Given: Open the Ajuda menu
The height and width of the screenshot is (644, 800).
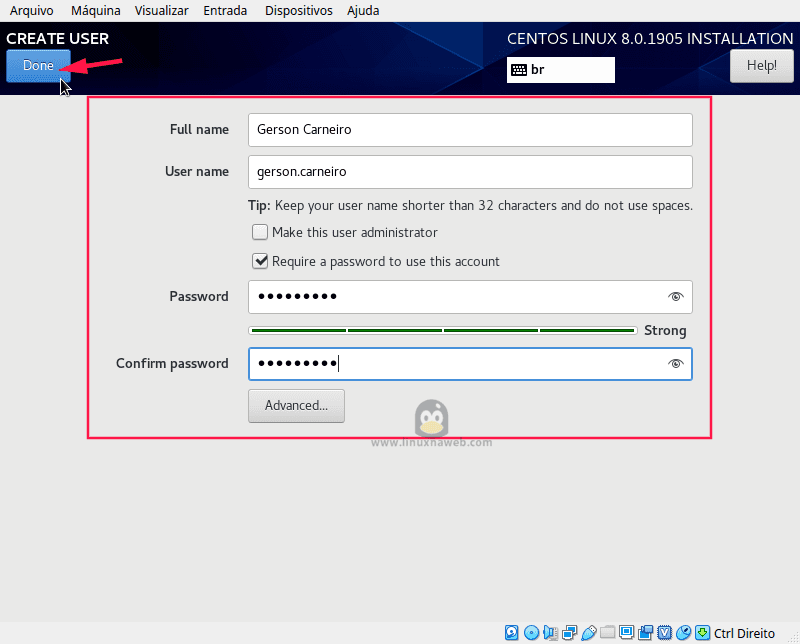Looking at the screenshot, I should click(x=363, y=11).
